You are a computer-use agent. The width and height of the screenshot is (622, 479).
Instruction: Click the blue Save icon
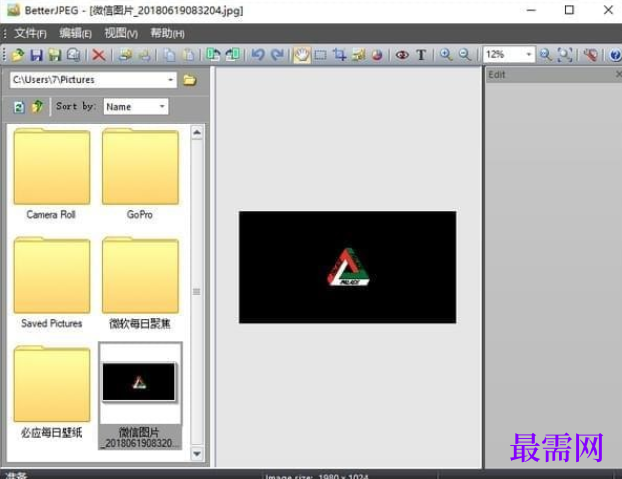[x=36, y=55]
